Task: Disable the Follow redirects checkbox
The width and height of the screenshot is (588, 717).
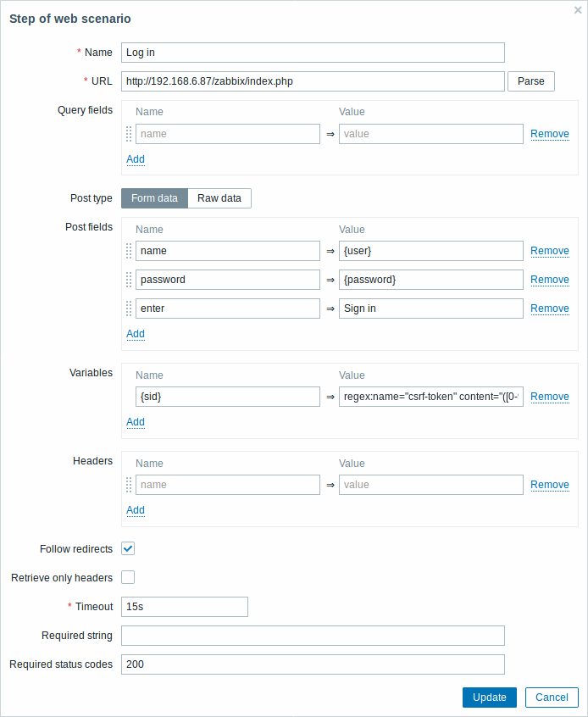Action: point(128,548)
